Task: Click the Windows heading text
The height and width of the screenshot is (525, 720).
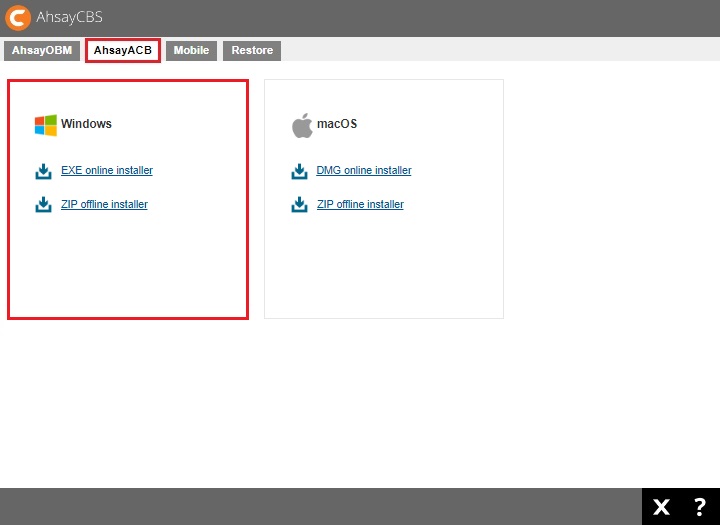Action: tap(86, 124)
